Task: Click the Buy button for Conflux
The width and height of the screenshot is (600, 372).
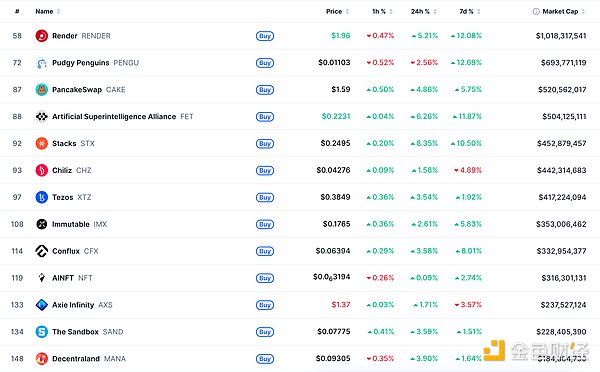Action: (x=265, y=251)
